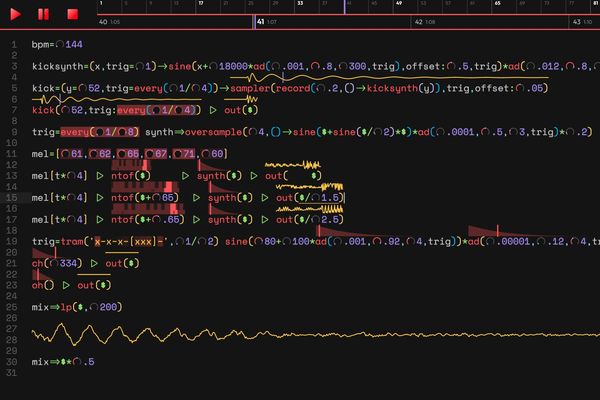
Task: Click the knob before 80 in sine(80+ on line 19
Action: pos(259,242)
